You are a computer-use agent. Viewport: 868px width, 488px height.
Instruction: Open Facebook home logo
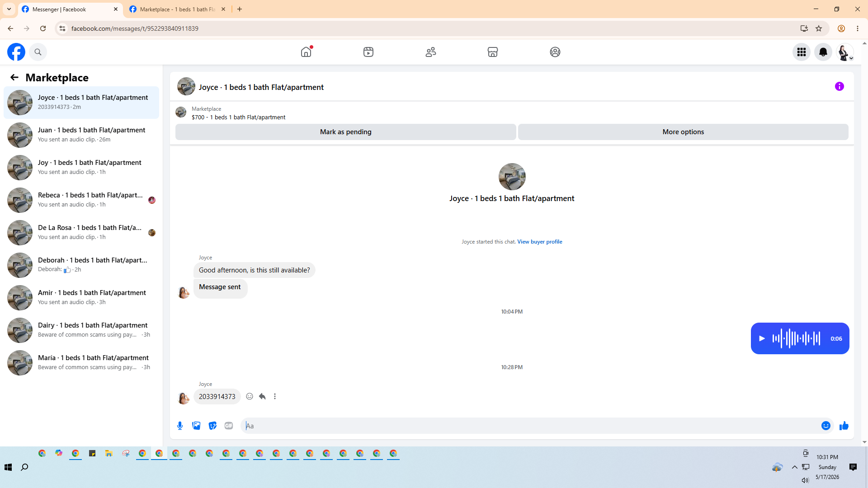pyautogui.click(x=16, y=52)
